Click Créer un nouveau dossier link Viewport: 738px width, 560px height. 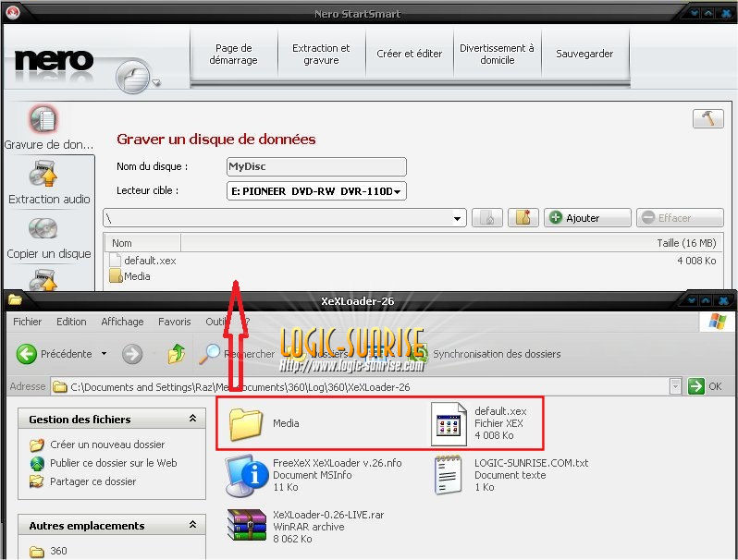(107, 444)
